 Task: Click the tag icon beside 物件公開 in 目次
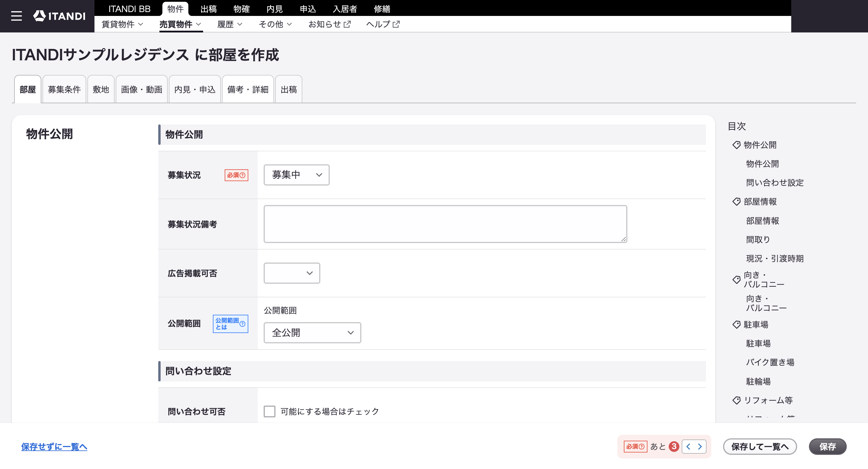click(736, 145)
